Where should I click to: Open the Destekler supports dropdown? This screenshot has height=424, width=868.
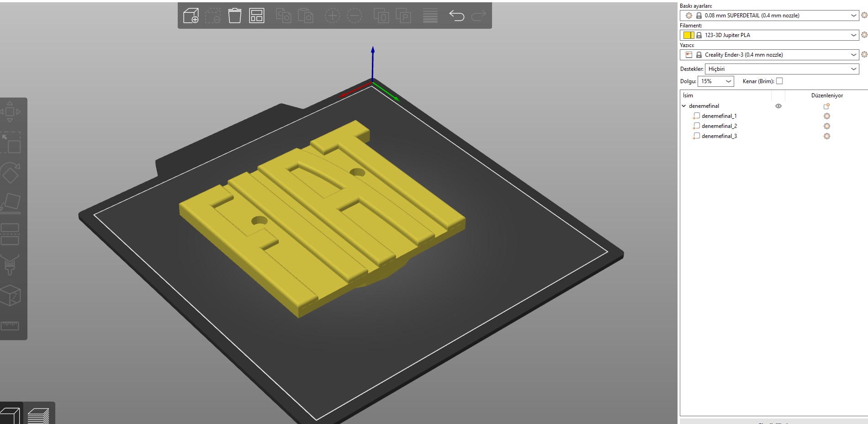(782, 69)
